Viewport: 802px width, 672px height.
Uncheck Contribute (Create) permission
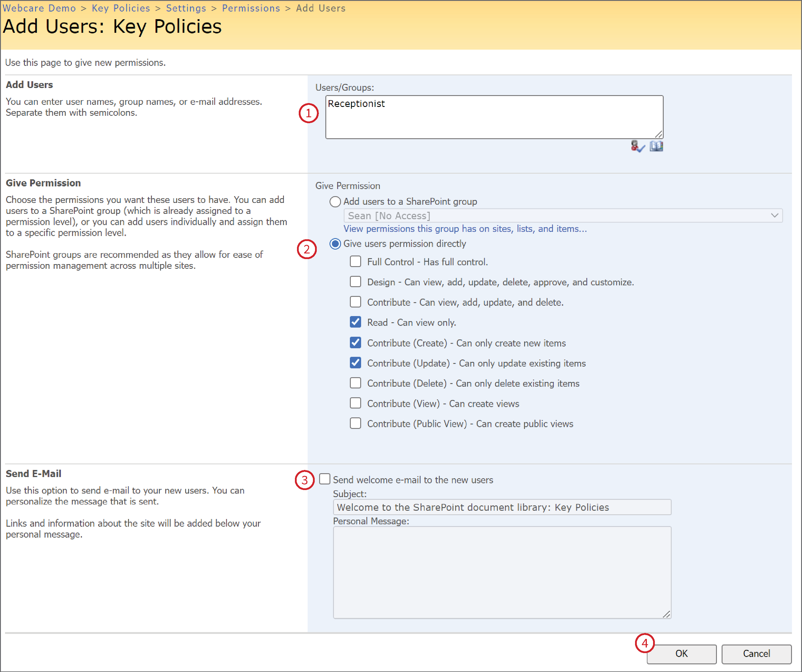[x=355, y=343]
